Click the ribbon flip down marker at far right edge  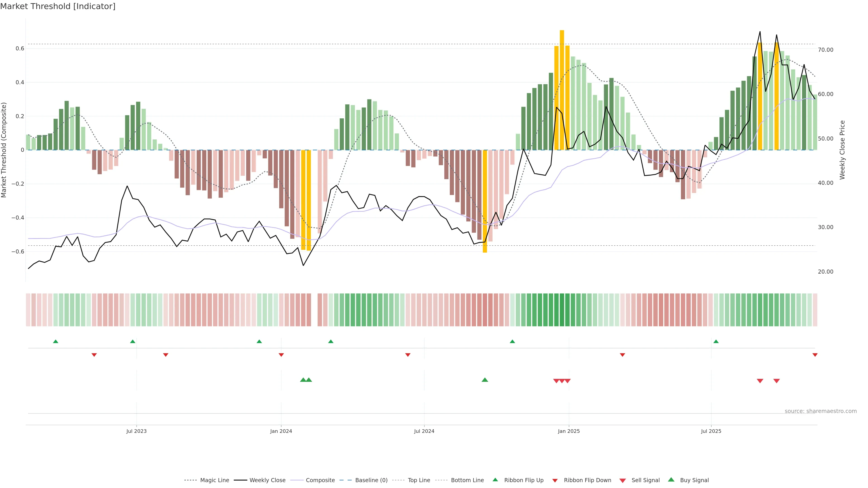click(x=815, y=355)
